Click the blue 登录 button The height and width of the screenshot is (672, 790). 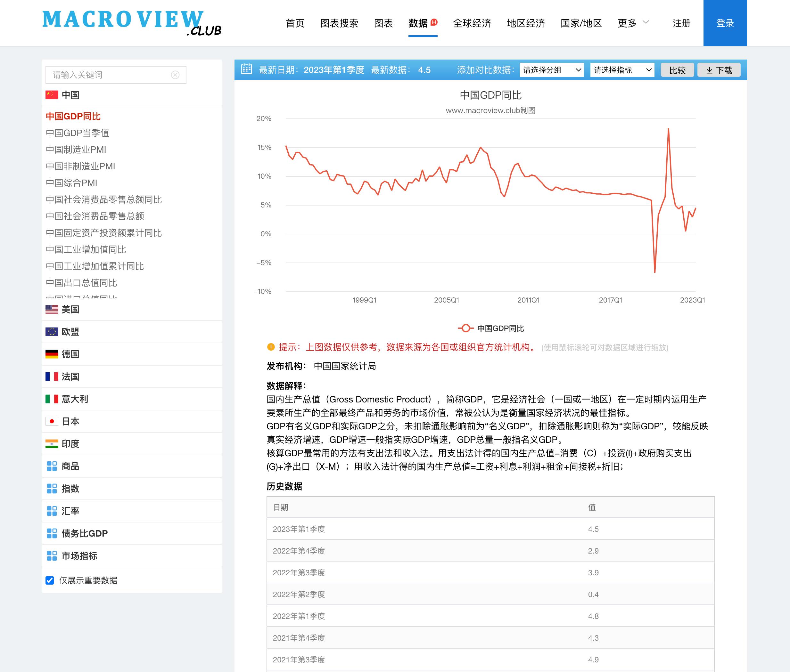[x=725, y=23]
